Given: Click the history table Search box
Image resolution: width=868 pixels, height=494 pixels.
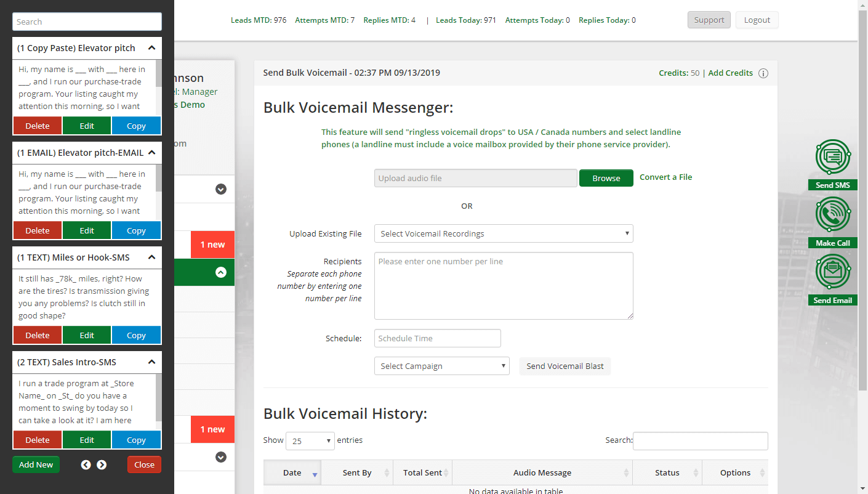Looking at the screenshot, I should click(x=701, y=441).
